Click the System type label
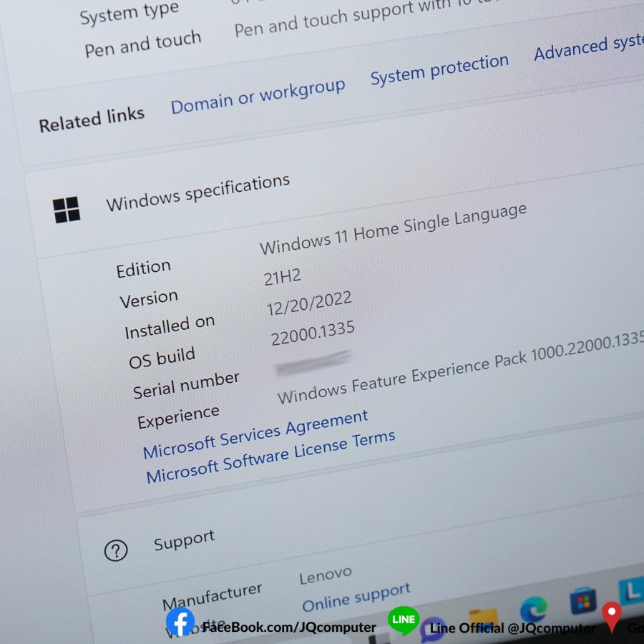644x644 pixels. point(129,13)
